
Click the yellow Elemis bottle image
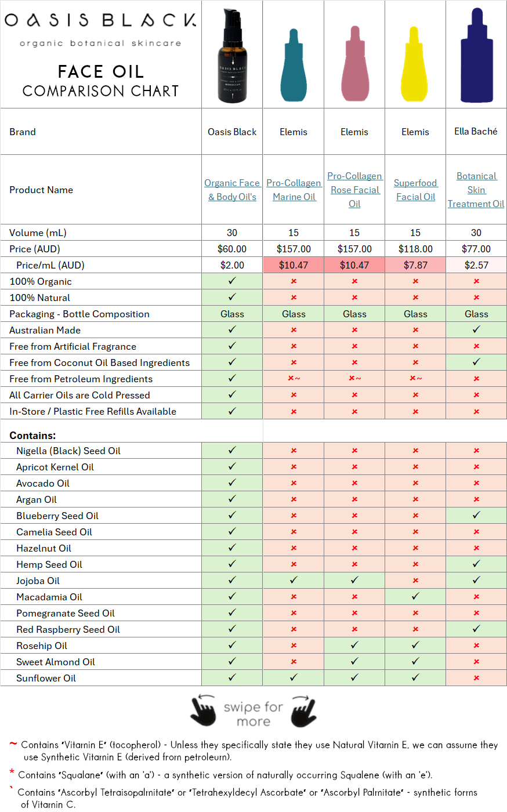click(x=415, y=64)
